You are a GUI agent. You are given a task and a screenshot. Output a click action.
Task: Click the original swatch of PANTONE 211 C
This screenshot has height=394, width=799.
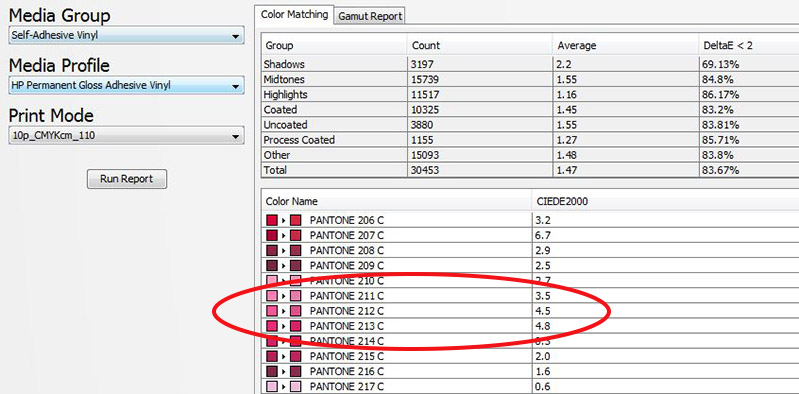272,296
